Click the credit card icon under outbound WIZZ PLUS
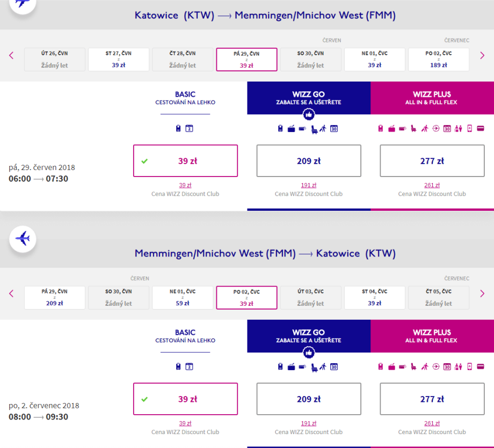Screen dimensions: 494x448 (480, 129)
